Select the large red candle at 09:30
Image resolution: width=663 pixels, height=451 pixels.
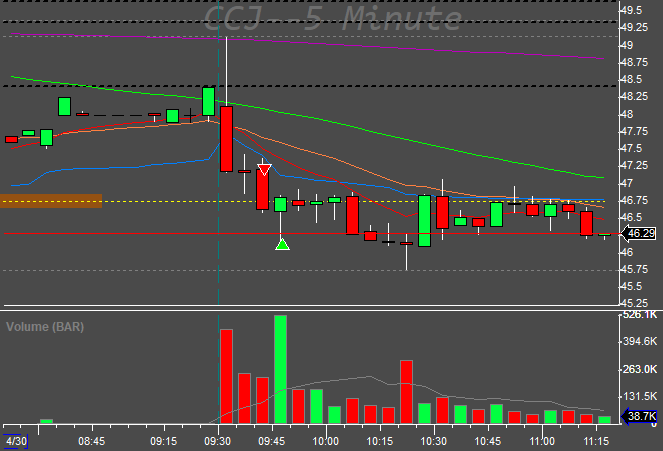coord(227,139)
